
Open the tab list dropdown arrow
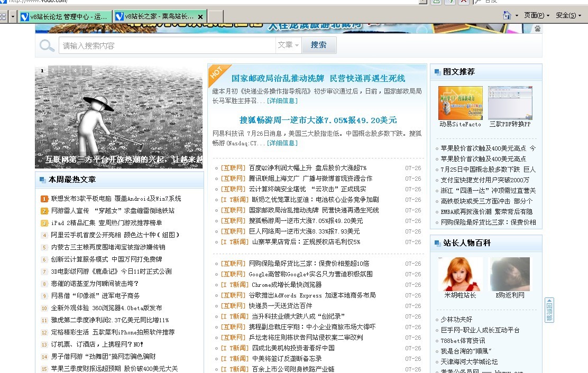(13, 16)
